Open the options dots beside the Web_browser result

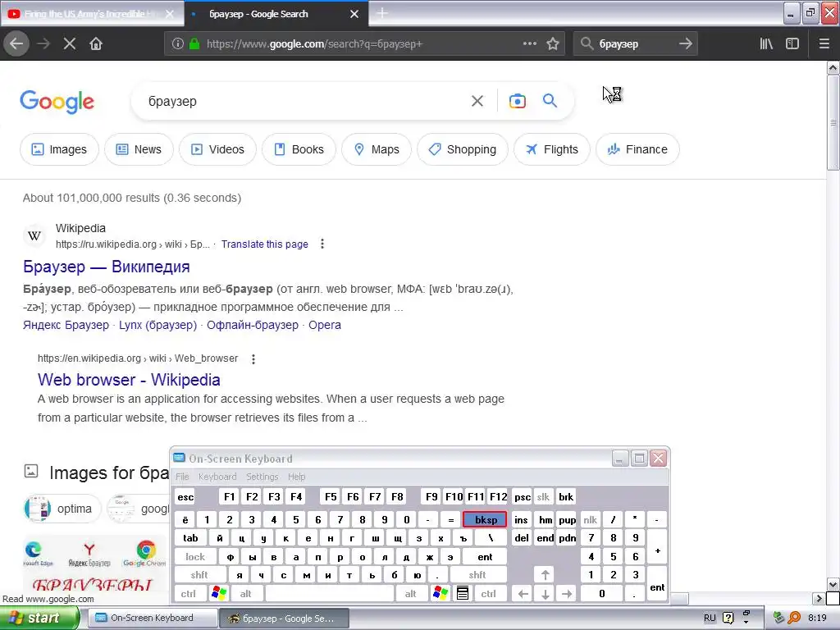(x=253, y=359)
